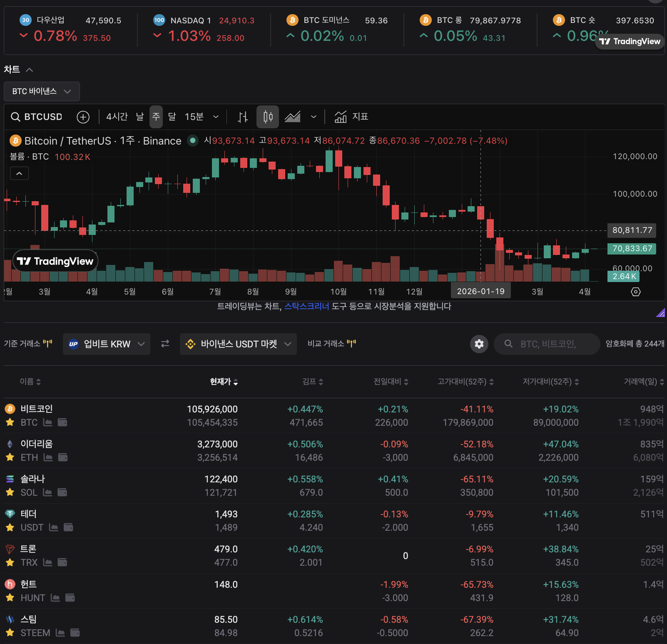Open the 다우산업 ticker item
This screenshot has height=644, width=667.
click(71, 29)
